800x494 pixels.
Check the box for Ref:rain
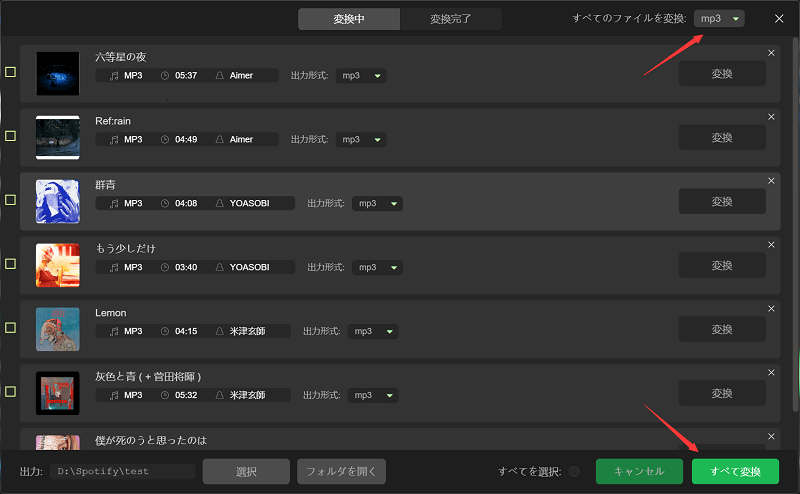pos(10,136)
